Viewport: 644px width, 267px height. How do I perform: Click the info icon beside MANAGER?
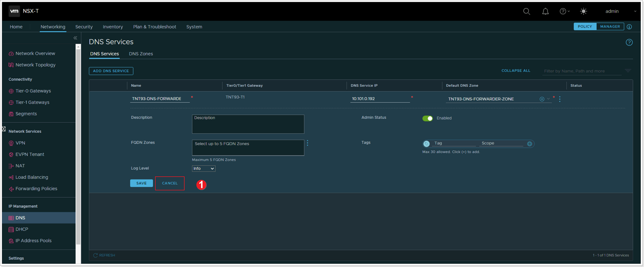pyautogui.click(x=629, y=27)
